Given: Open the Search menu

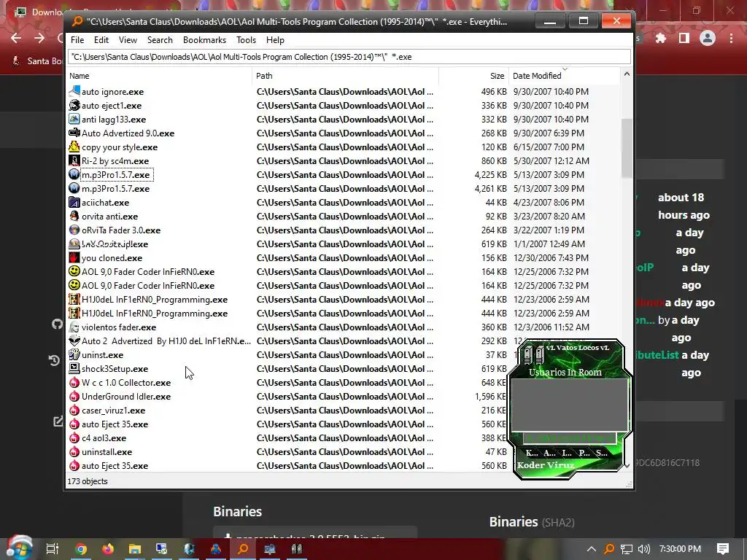Looking at the screenshot, I should tap(160, 40).
